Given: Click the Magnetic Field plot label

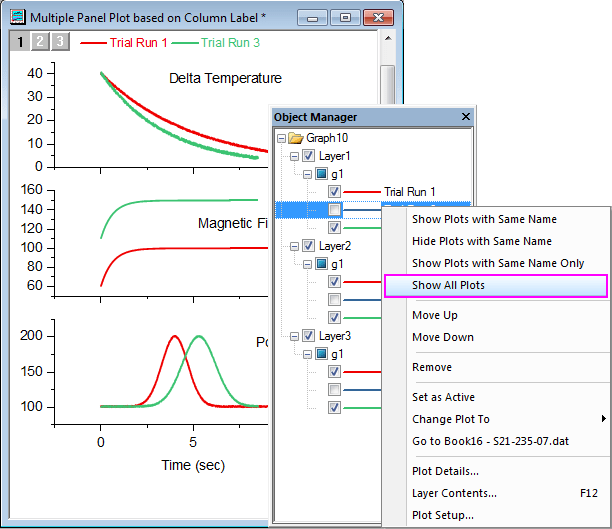Looking at the screenshot, I should [233, 223].
